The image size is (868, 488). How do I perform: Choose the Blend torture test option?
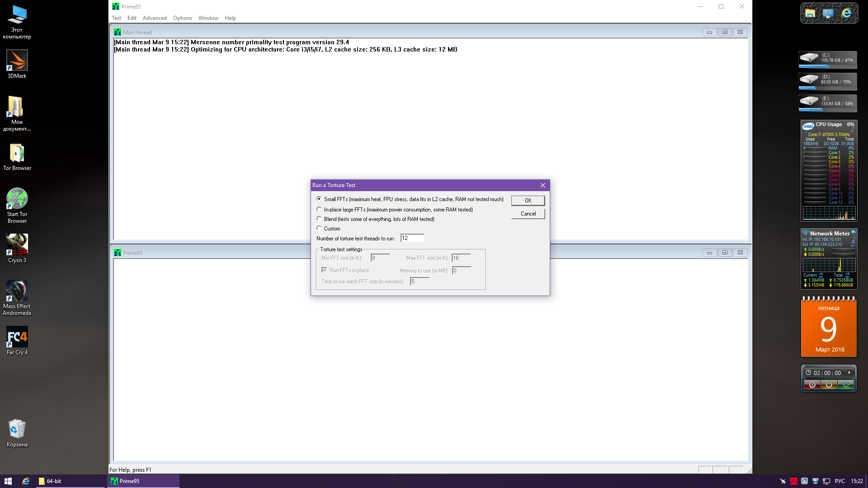(319, 219)
